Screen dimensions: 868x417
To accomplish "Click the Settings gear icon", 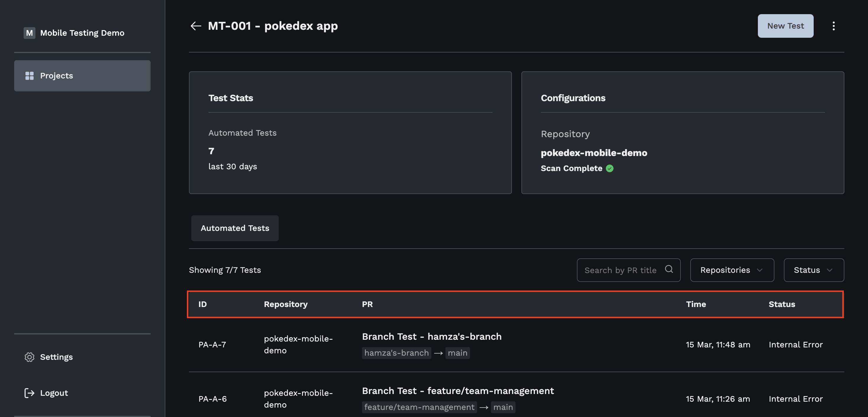I will 30,357.
